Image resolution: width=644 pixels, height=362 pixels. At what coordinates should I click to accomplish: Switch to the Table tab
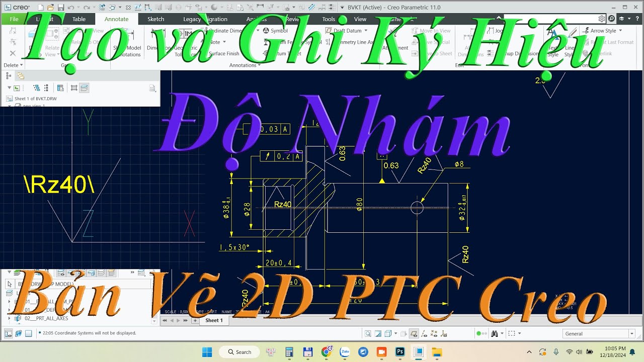pos(79,19)
